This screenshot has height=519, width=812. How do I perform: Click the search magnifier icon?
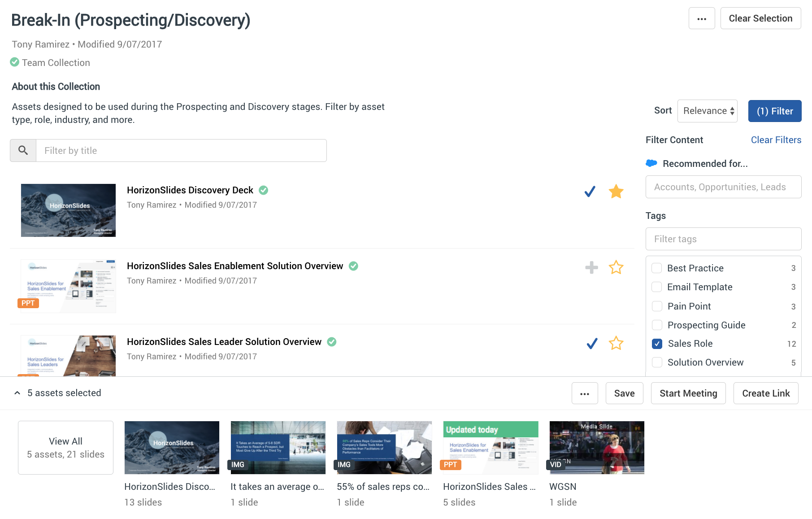[23, 150]
